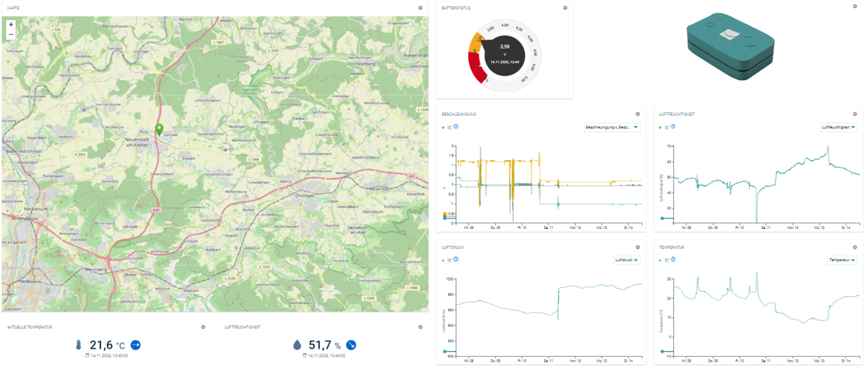Open settings of bottom Luftfeuchtigkeit value widget
This screenshot has height=368, width=868.
pos(420,327)
